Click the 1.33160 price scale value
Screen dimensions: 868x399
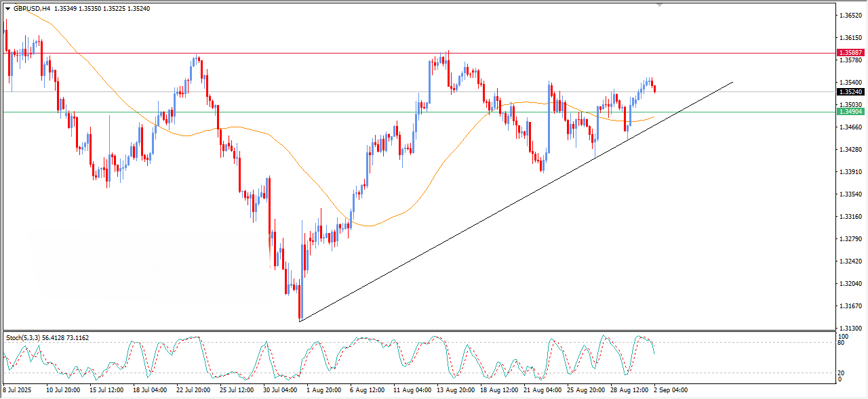click(850, 216)
